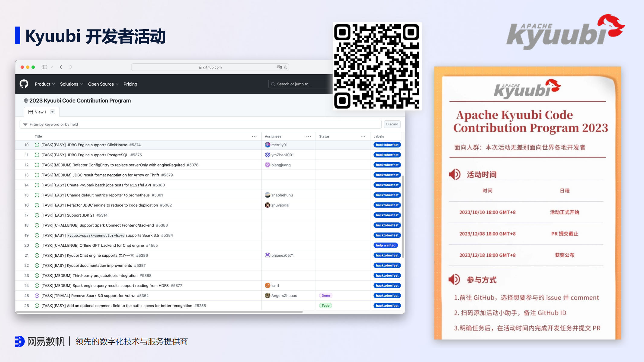
Task: Click the help wanted label
Action: 386,245
